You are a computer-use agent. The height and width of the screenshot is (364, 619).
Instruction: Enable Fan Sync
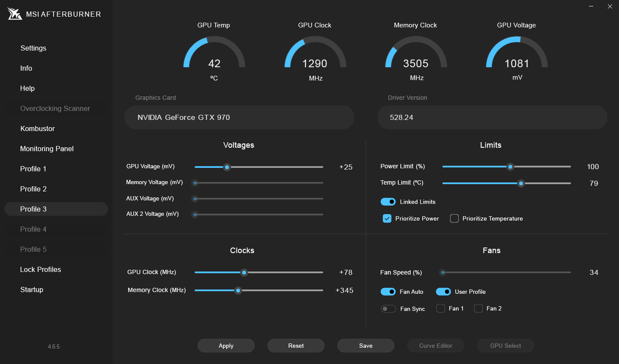[x=388, y=308]
